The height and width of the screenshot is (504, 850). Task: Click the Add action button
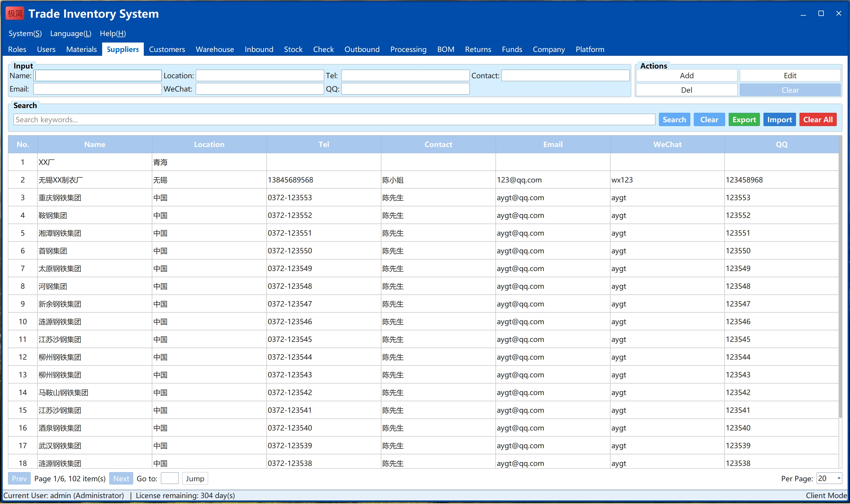point(687,75)
